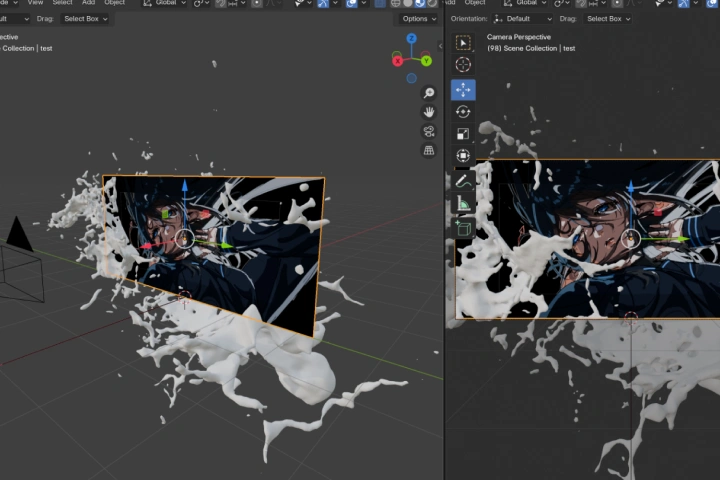This screenshot has height=480, width=720.
Task: Pick the Rotate tool in the toolbar
Action: [x=463, y=112]
